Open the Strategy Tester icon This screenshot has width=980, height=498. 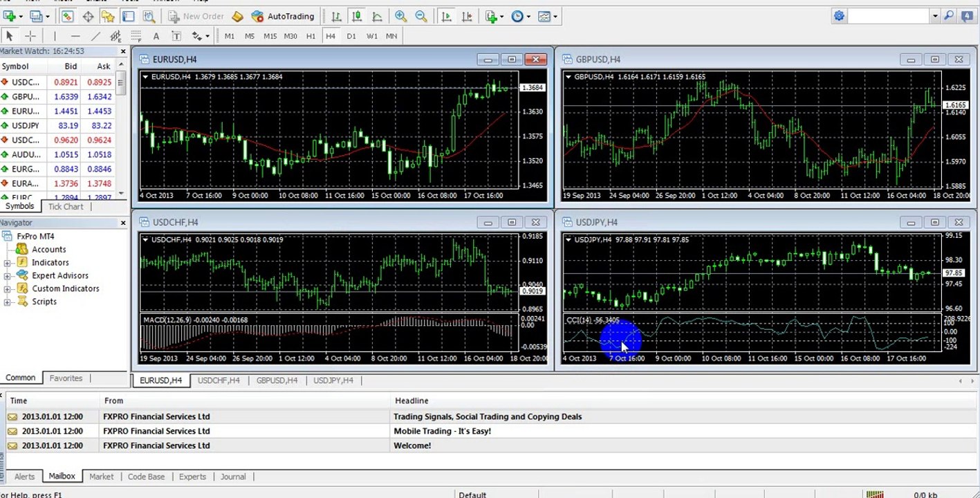point(149,16)
